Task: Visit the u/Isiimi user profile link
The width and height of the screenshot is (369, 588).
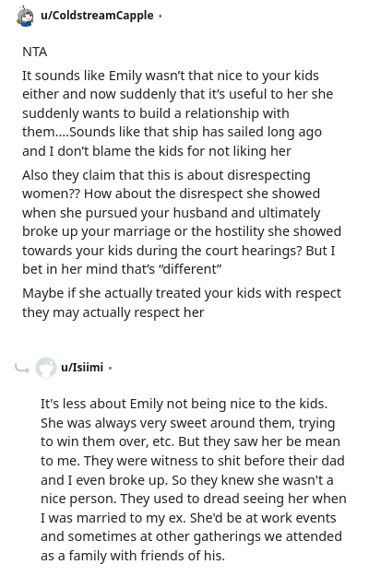Action: (x=82, y=368)
